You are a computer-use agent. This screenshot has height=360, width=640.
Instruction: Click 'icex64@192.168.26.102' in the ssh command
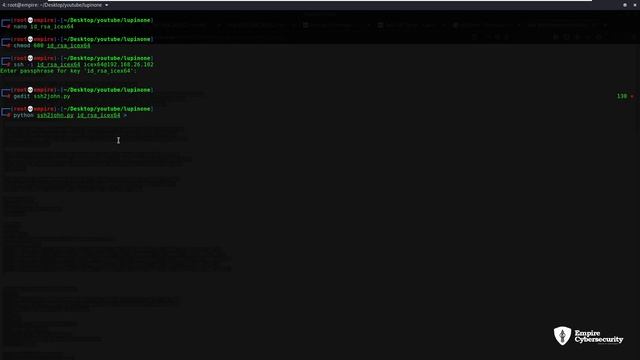(x=118, y=64)
